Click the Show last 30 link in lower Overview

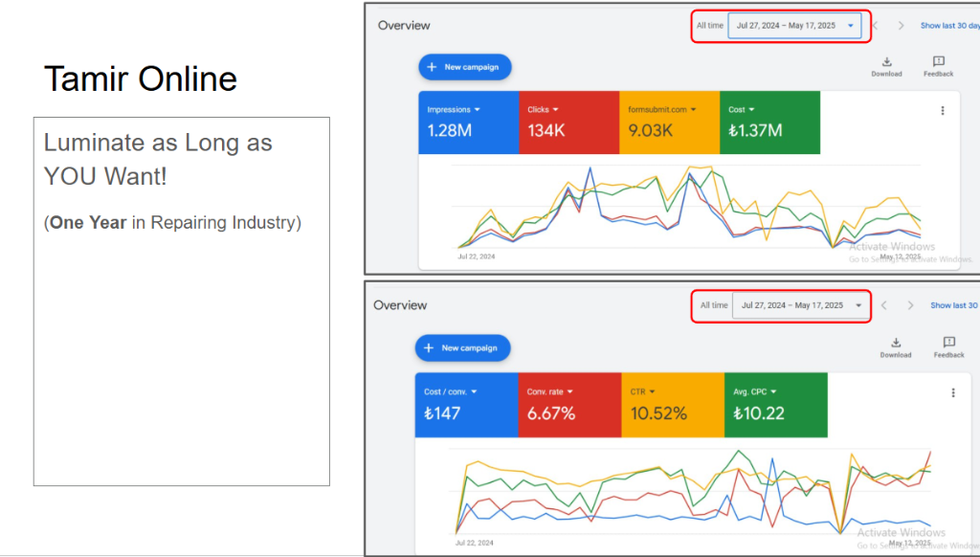pyautogui.click(x=954, y=305)
